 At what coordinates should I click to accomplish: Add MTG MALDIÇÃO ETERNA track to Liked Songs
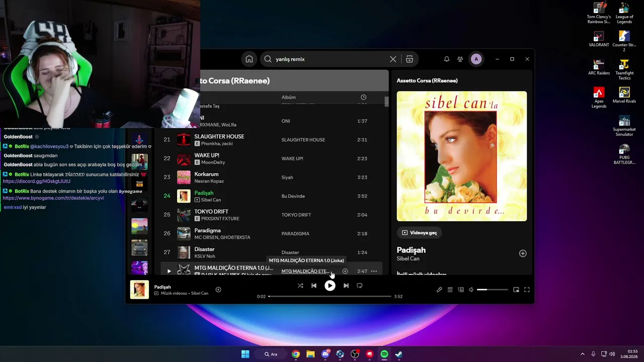click(345, 271)
